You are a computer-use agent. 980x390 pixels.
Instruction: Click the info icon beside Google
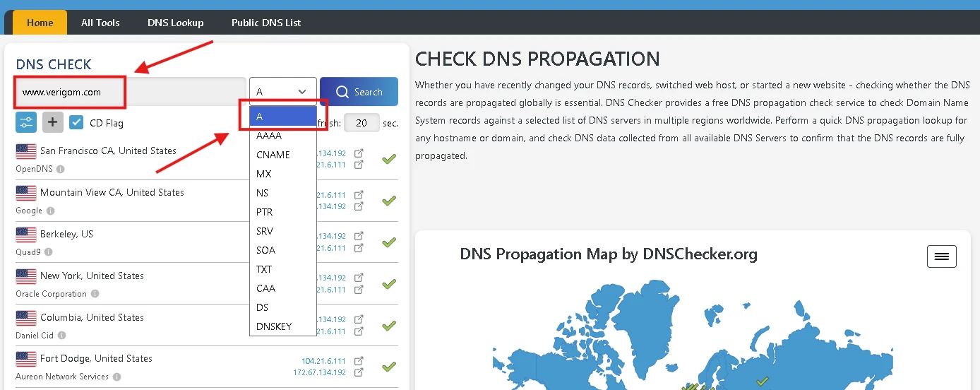click(x=50, y=211)
